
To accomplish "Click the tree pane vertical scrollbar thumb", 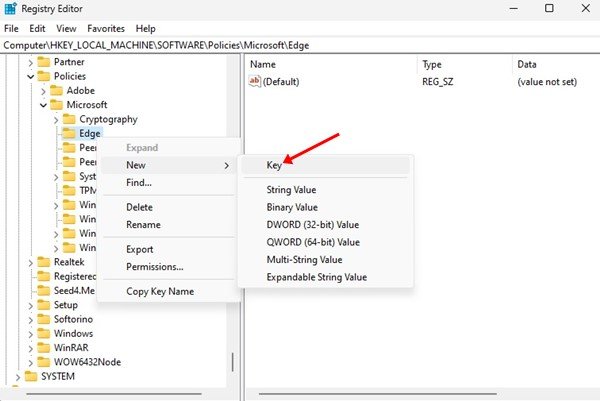I will click(233, 362).
